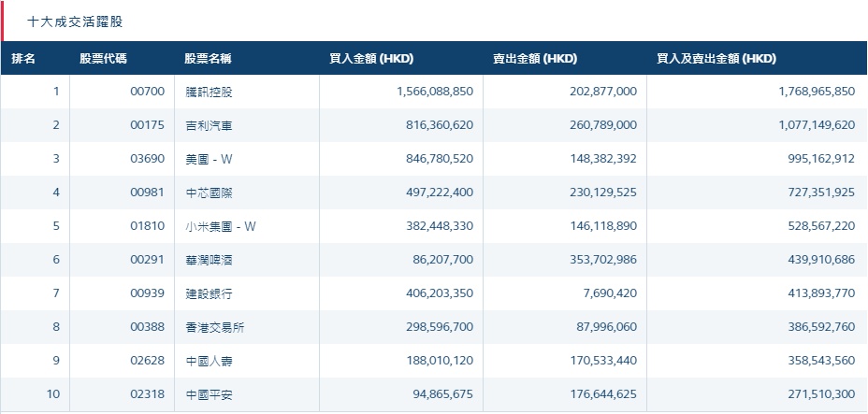Click stock code 02628
Screen dimensions: 868x414
click(x=148, y=361)
